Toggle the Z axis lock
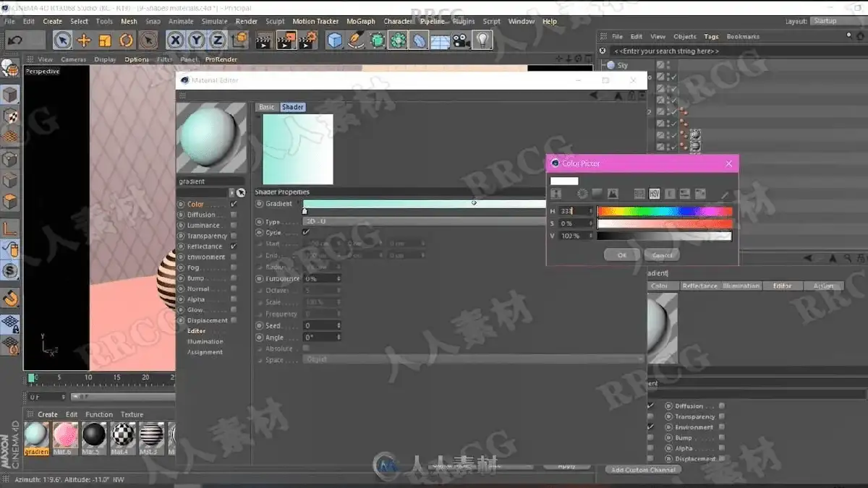 click(x=217, y=40)
